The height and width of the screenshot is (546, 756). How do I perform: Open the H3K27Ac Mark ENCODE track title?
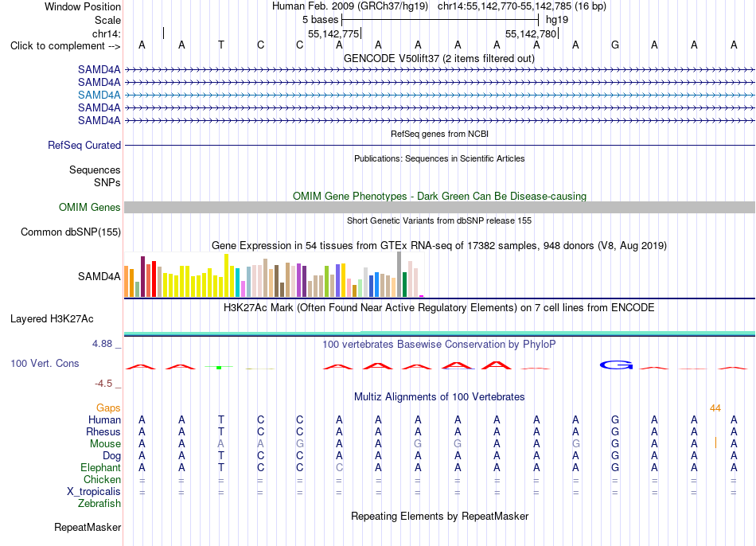(x=439, y=308)
